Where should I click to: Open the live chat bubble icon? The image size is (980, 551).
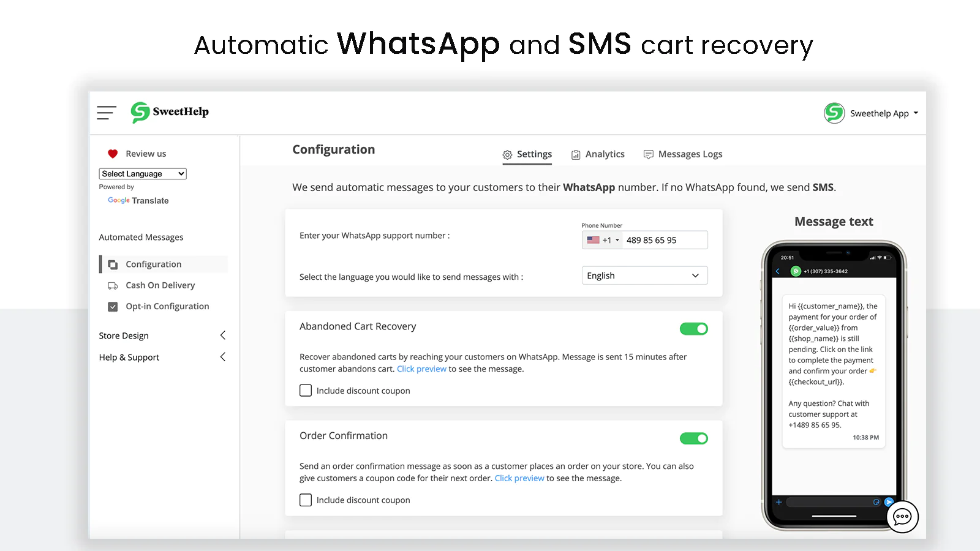[902, 517]
